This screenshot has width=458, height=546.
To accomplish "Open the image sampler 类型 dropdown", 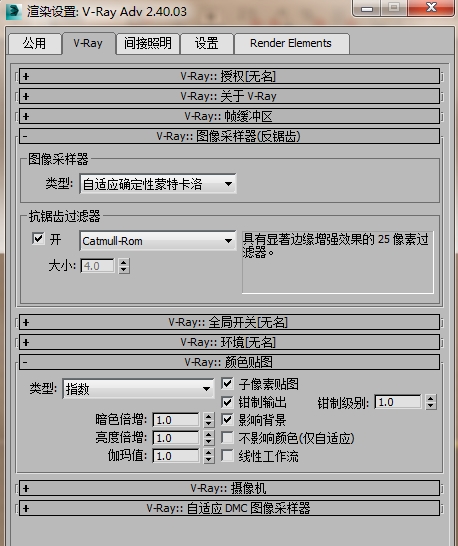I will [x=158, y=184].
